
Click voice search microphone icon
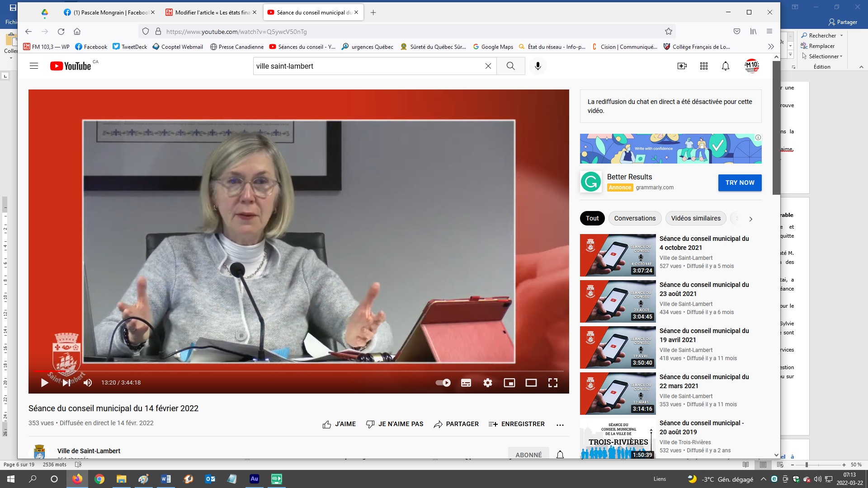pos(538,66)
